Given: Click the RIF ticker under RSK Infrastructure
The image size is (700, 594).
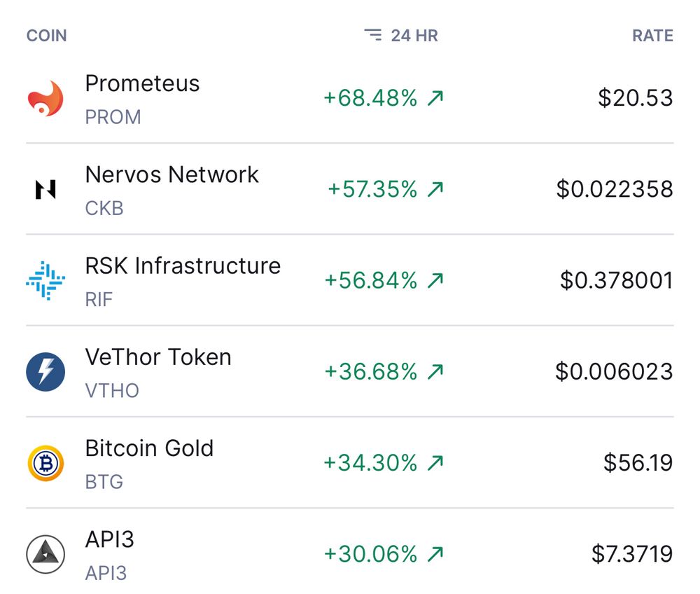Looking at the screenshot, I should 98,299.
